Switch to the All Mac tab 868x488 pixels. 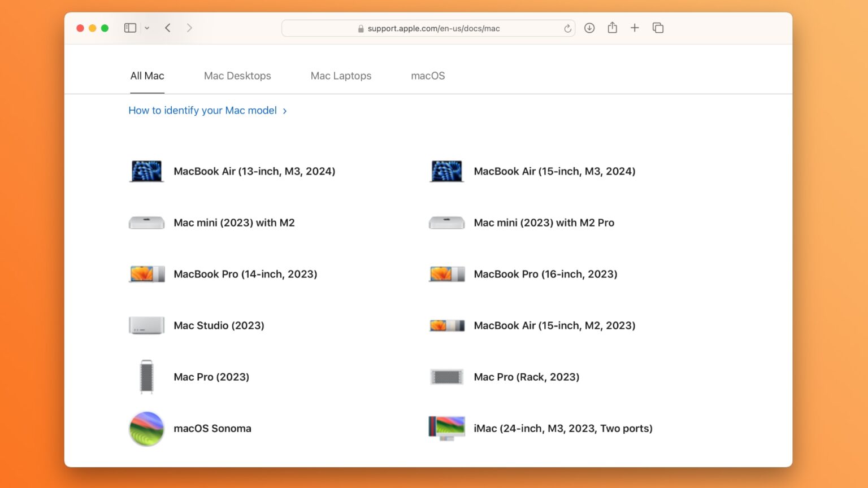147,76
